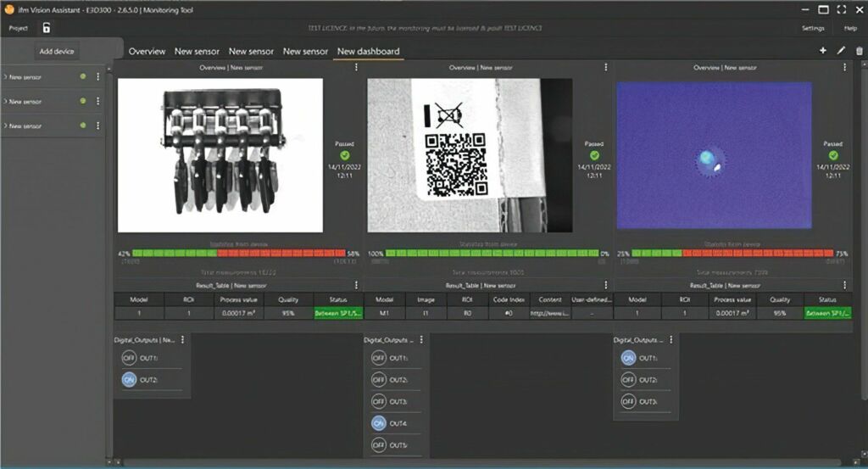Click the 42% / 58% statistics bar
The image size is (868, 469).
click(x=238, y=254)
